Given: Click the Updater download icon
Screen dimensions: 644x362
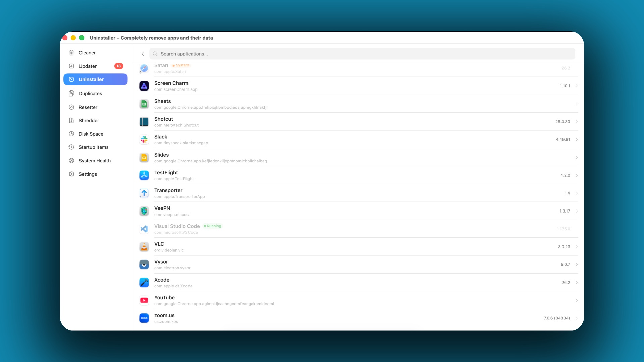Looking at the screenshot, I should pos(71,66).
